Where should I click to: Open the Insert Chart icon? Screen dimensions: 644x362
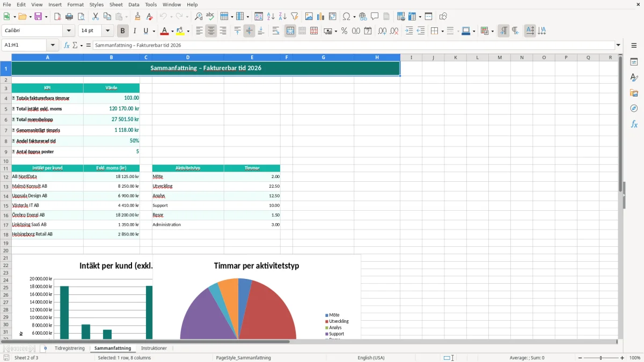tap(320, 17)
